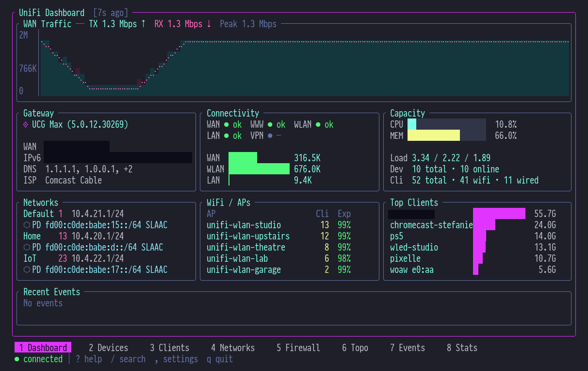This screenshot has width=588, height=371.
Task: Click the green connected status dot
Action: tap(17, 359)
